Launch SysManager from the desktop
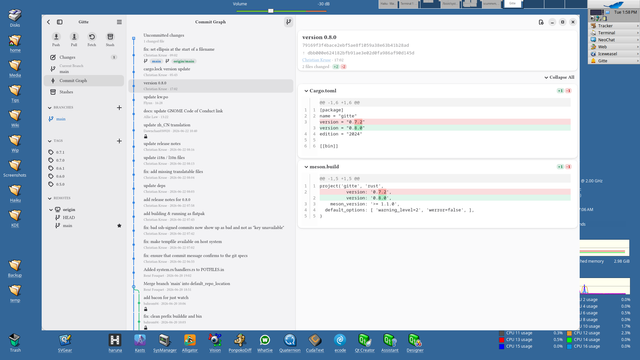 [164, 342]
